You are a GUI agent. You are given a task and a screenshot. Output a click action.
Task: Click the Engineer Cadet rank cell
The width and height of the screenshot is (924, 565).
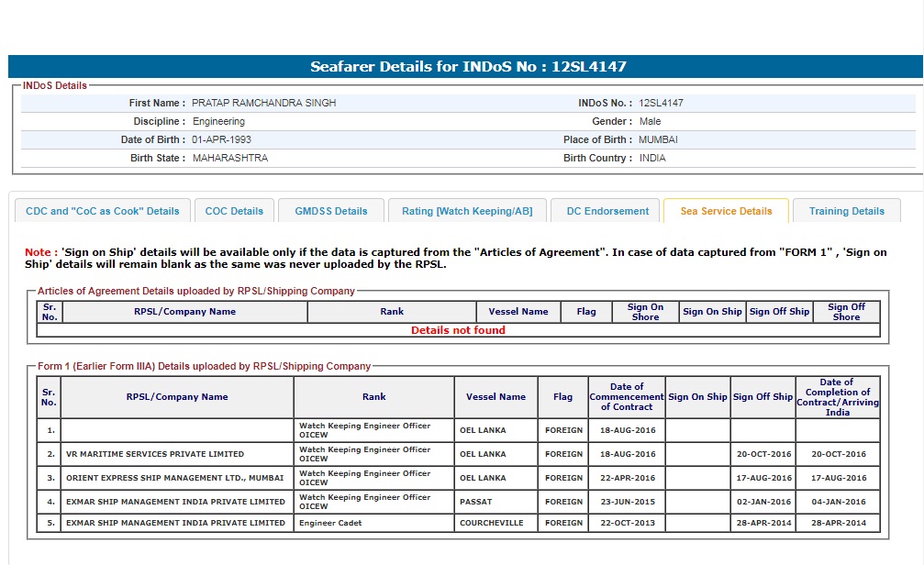(x=330, y=523)
